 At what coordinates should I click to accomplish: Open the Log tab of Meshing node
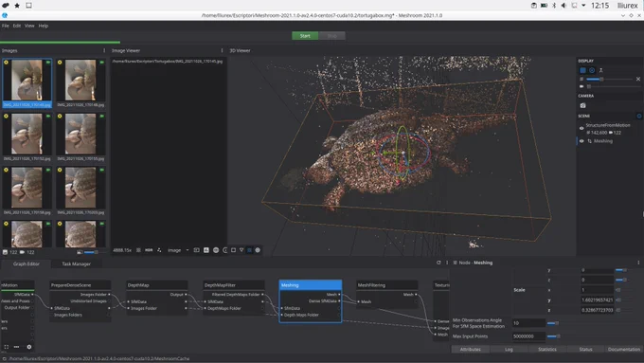click(509, 349)
